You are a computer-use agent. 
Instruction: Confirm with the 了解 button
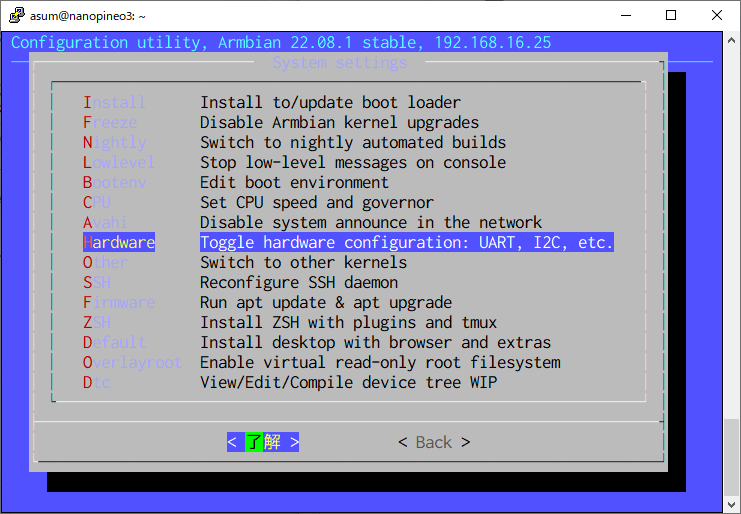pyautogui.click(x=263, y=442)
